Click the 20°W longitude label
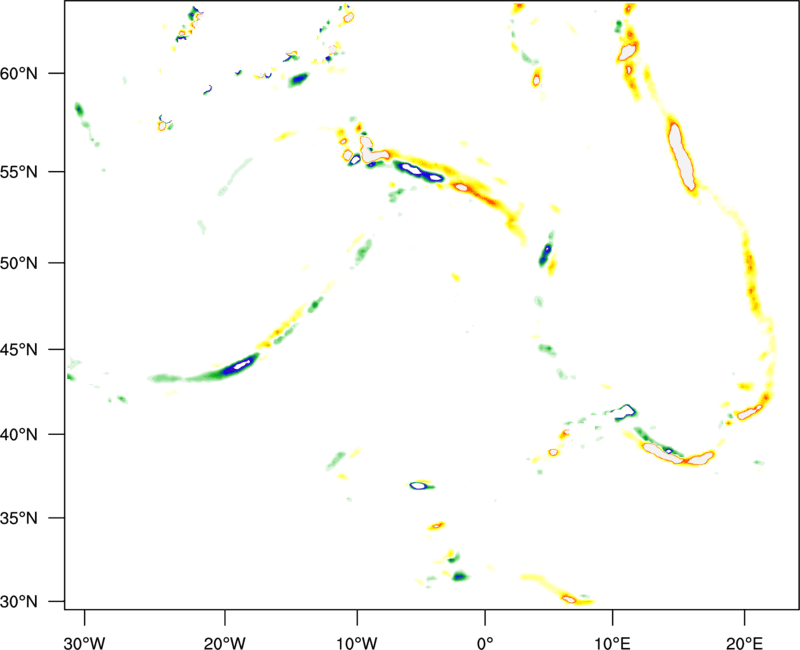 point(225,643)
